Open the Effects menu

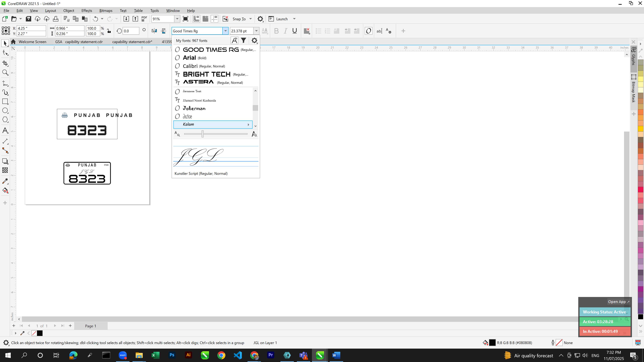[x=87, y=11]
